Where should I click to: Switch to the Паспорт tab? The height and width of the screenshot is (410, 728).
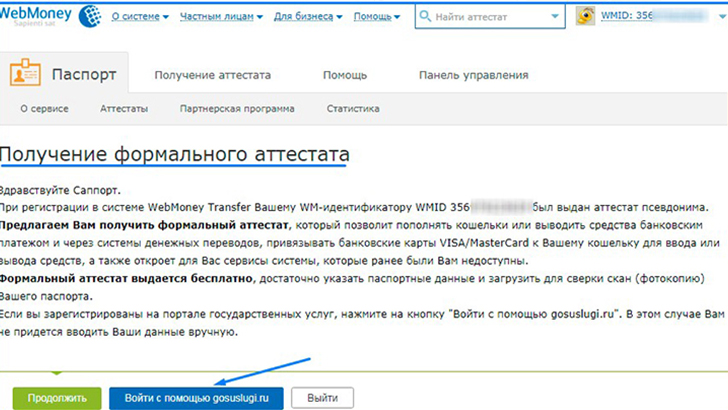tap(64, 72)
